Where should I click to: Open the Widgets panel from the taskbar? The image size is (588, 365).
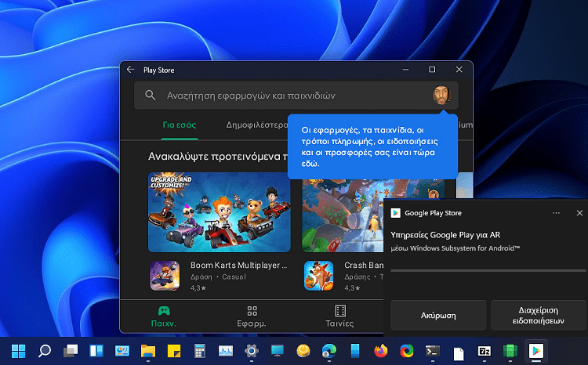tap(96, 351)
